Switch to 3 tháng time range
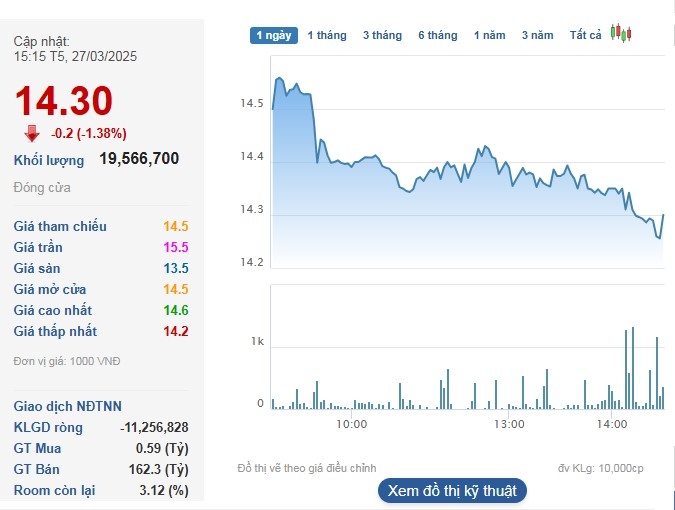 (382, 35)
